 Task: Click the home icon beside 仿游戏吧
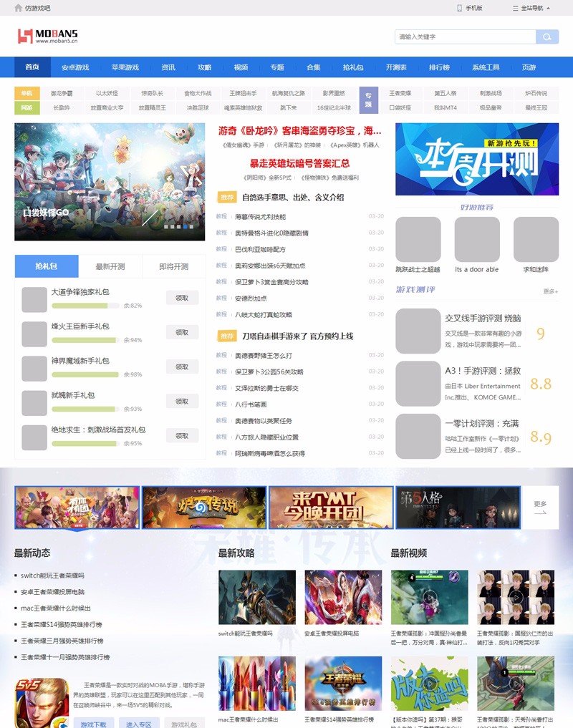18,8
